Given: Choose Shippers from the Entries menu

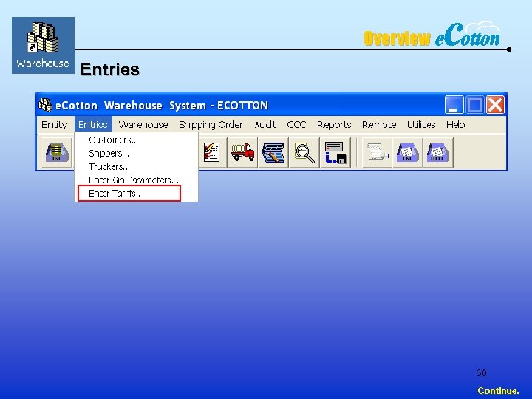Looking at the screenshot, I should click(136, 154).
